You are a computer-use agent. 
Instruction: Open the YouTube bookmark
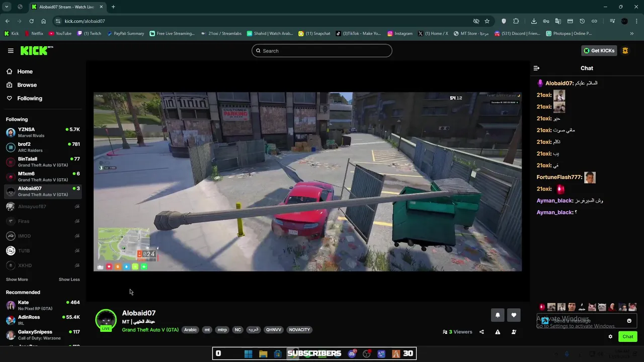60,34
